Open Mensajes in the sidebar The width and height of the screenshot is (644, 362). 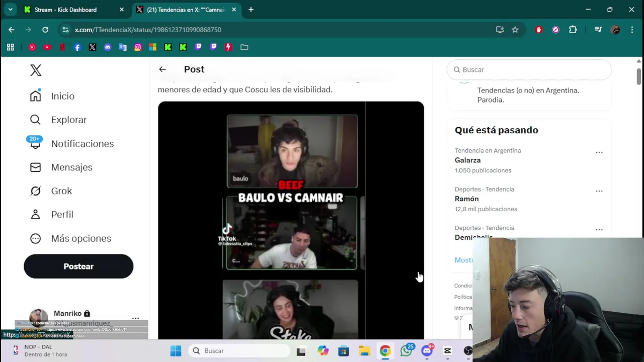coord(61,167)
